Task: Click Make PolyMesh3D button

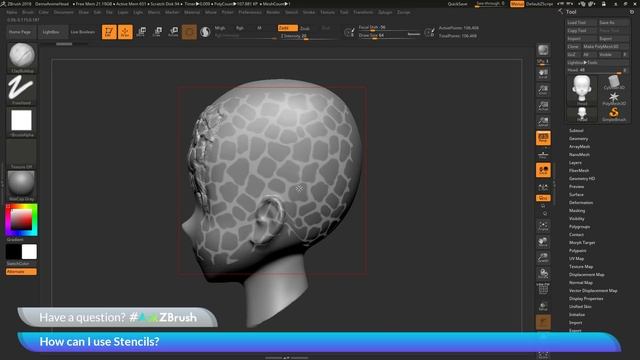Action: point(605,47)
